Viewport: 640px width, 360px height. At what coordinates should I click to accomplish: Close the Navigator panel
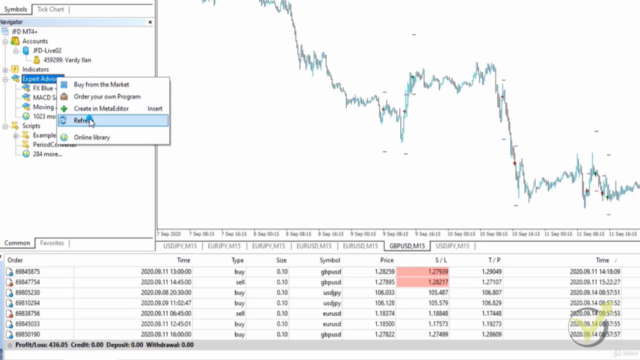pyautogui.click(x=150, y=22)
